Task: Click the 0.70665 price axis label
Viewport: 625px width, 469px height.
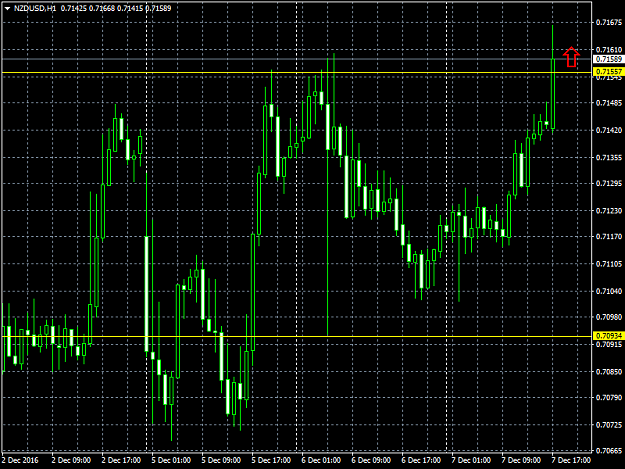Action: [x=609, y=451]
